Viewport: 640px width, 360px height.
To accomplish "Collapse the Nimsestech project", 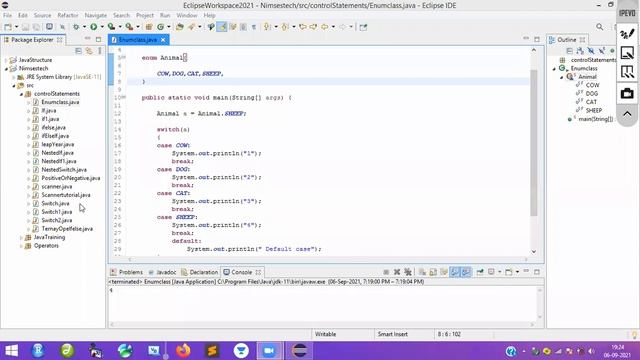I will click(6, 69).
